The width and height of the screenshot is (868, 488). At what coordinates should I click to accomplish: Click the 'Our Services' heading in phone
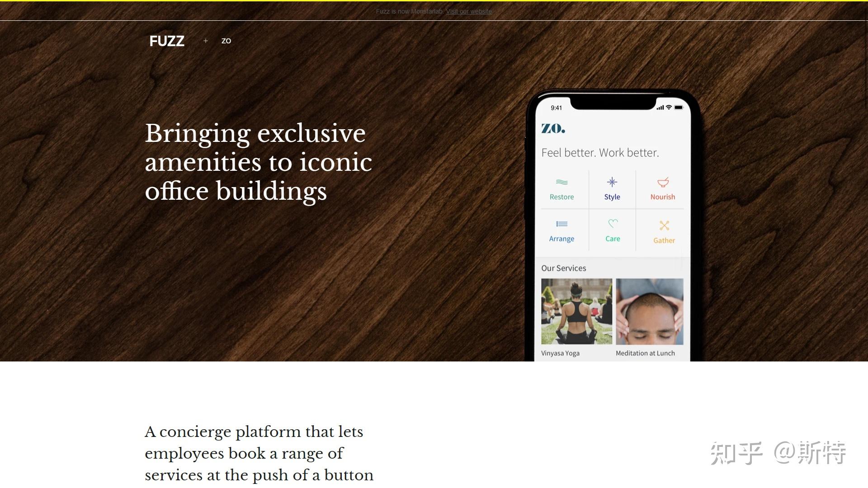click(564, 268)
